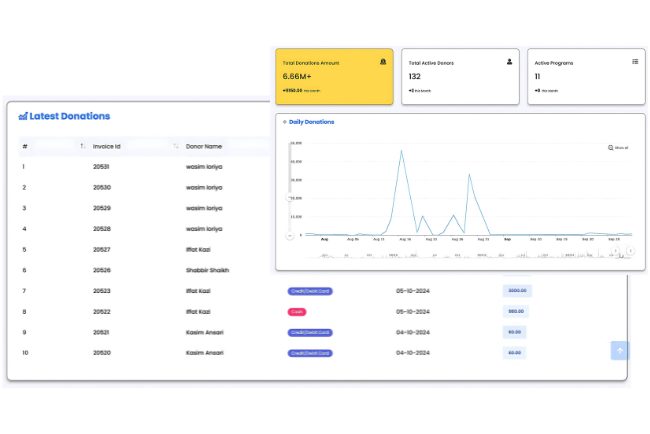Click the person icon on Total Active Donors card

click(x=509, y=62)
